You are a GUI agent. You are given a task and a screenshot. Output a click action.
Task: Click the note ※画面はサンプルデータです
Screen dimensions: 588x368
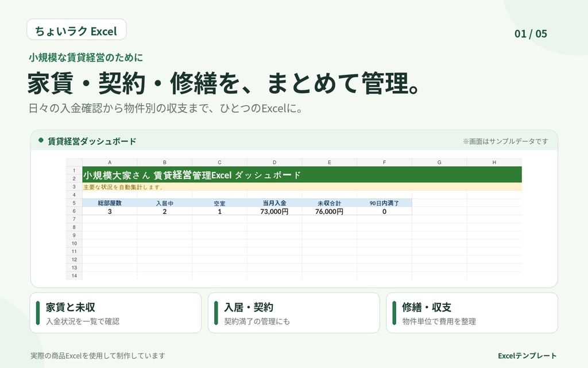coord(505,141)
